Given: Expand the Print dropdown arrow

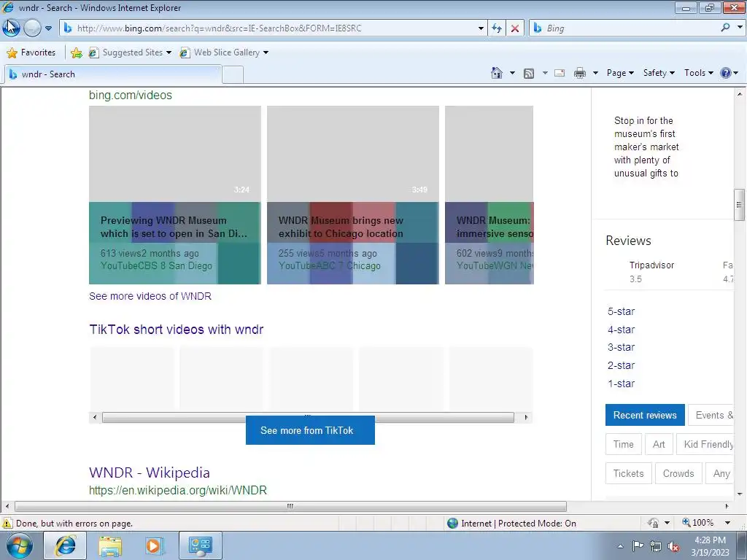Looking at the screenshot, I should pos(595,73).
